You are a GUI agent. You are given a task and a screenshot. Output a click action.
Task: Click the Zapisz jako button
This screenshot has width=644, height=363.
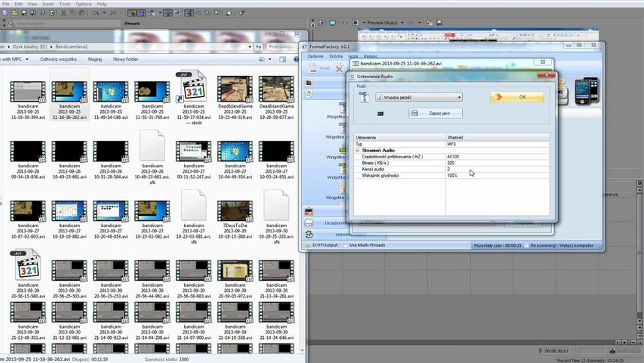tap(435, 113)
